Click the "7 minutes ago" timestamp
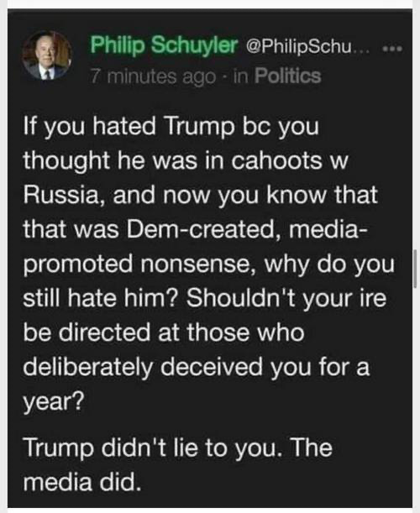This screenshot has width=420, height=513. 153,77
